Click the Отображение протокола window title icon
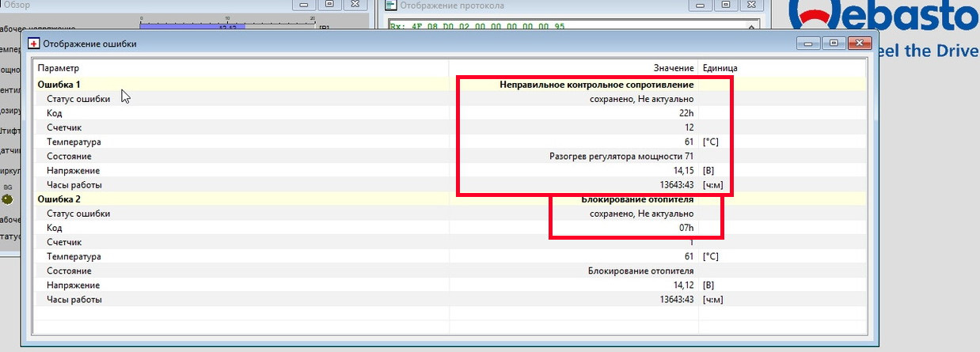 (391, 6)
